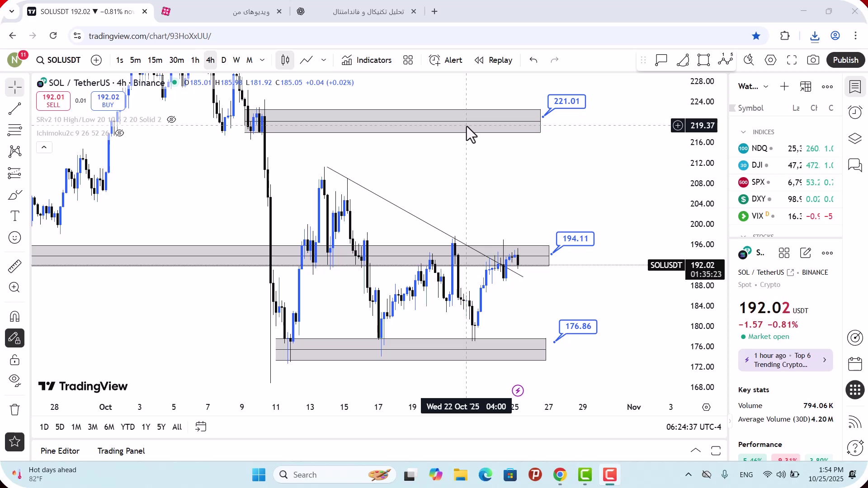Screen dimensions: 868x488
Task: Switch to 15m timeframe
Action: click(x=155, y=60)
